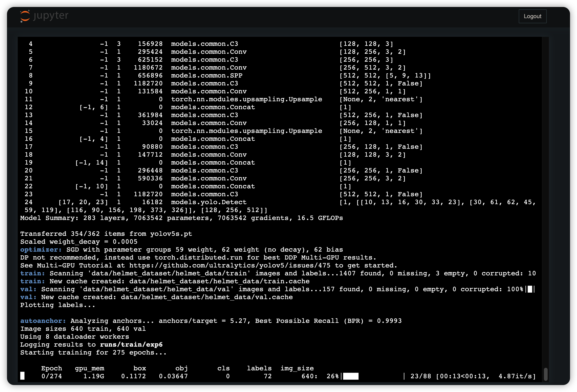The width and height of the screenshot is (577, 392).
Task: Click 'Scaled weight_decay = 0.0005' line
Action: coord(79,241)
